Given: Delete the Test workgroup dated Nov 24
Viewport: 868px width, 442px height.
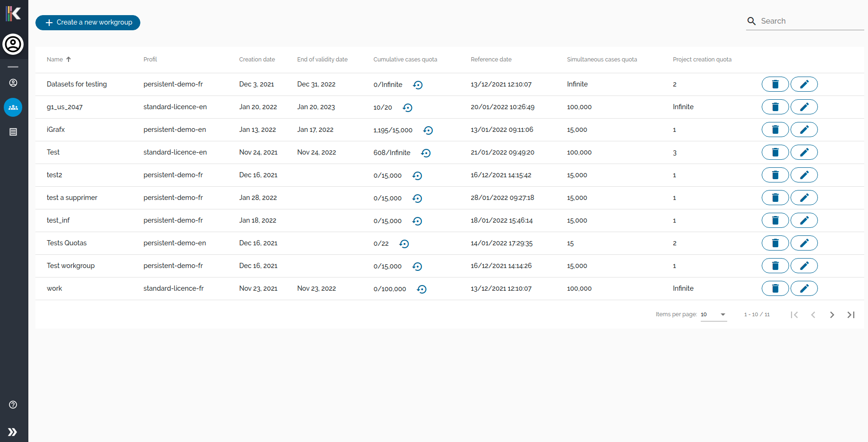Looking at the screenshot, I should tap(775, 152).
